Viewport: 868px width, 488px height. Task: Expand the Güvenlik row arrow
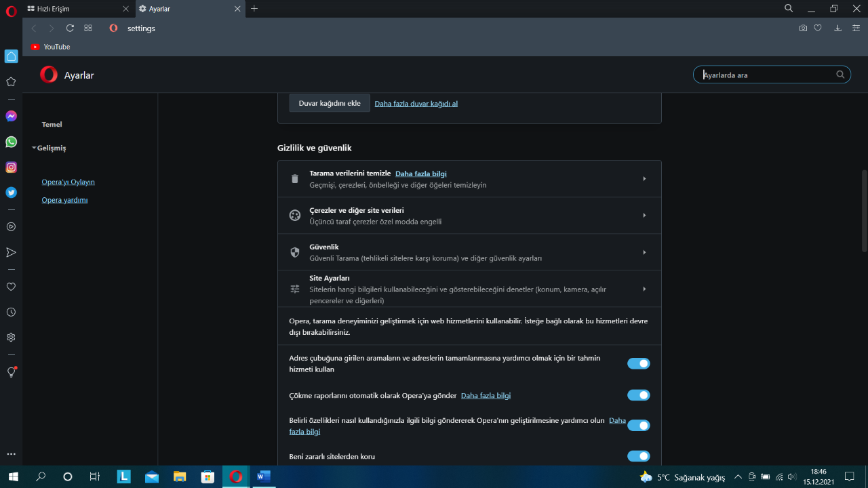click(x=644, y=252)
